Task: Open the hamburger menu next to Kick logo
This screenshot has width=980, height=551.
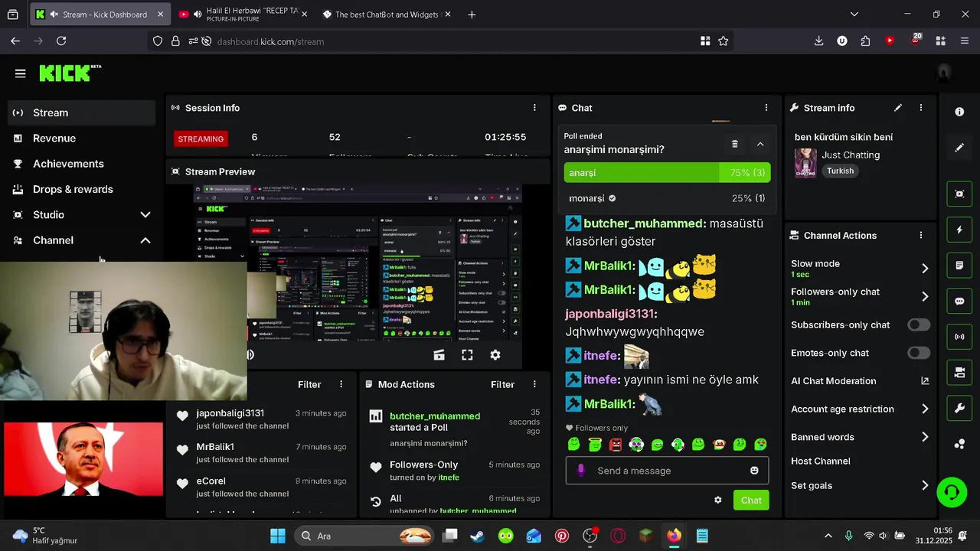Action: [21, 73]
